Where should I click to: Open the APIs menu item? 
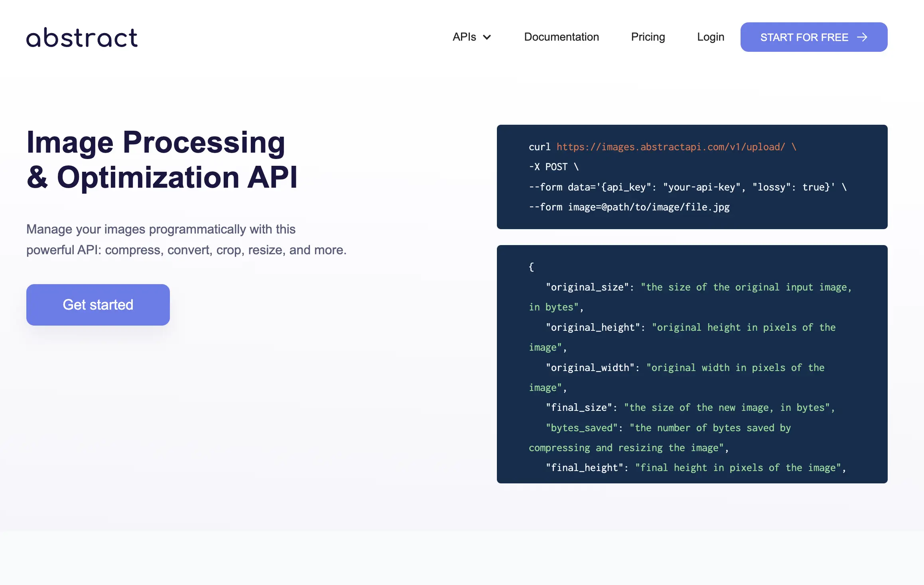[x=464, y=37]
